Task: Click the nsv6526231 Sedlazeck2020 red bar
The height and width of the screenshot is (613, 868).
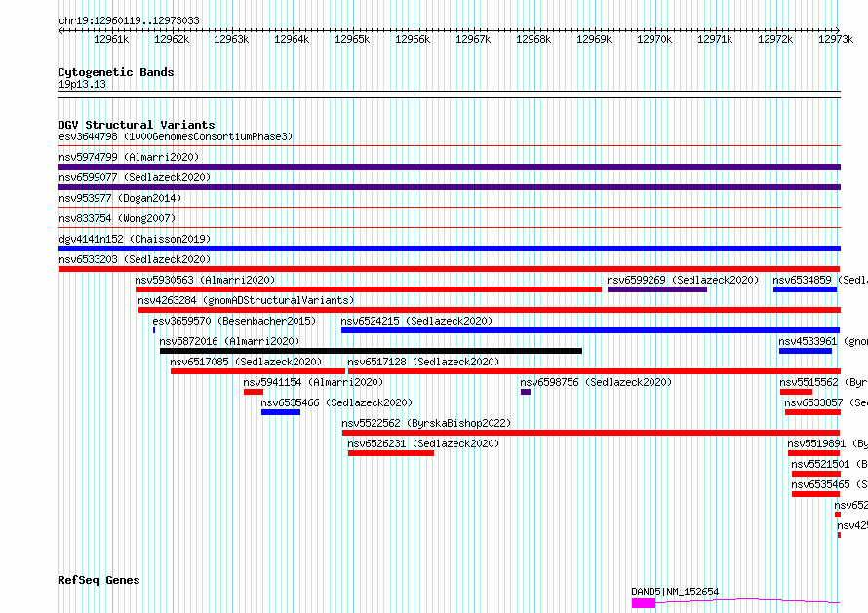Action: 391,453
